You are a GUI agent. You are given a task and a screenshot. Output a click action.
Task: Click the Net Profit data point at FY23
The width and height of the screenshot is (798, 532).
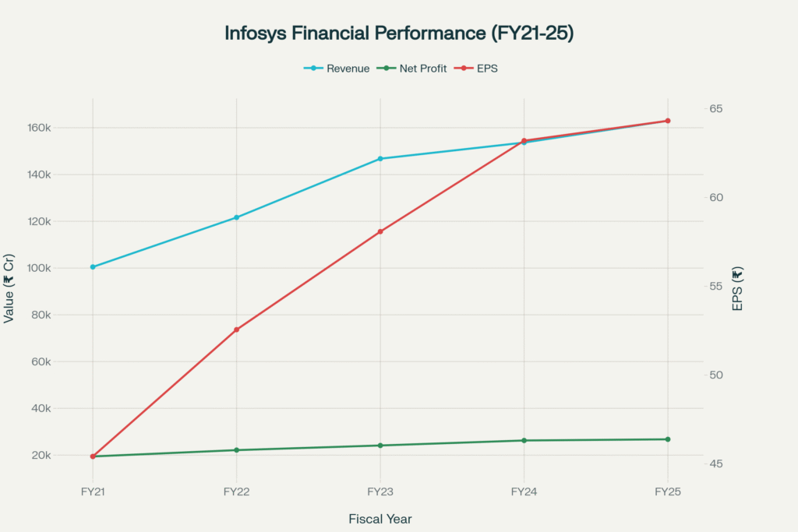[380, 446]
